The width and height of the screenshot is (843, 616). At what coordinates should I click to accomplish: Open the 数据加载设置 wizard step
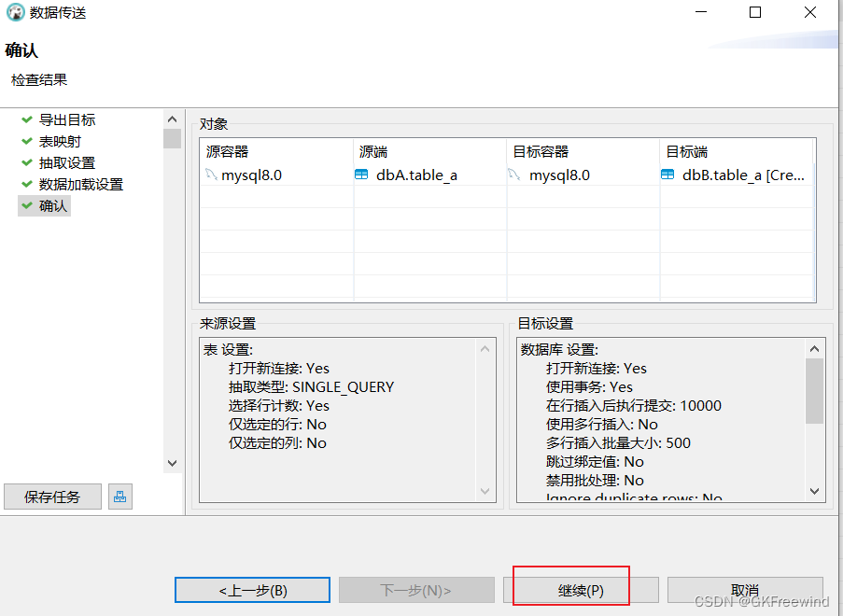(80, 185)
